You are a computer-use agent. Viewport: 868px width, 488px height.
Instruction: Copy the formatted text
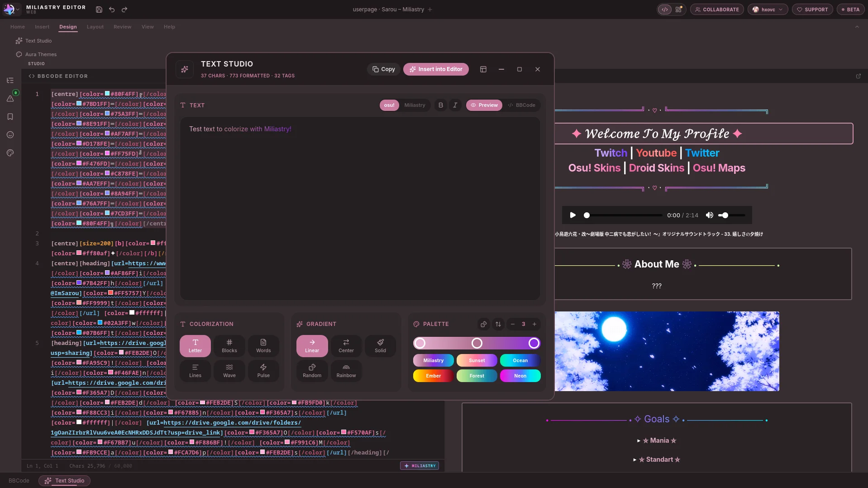tap(384, 69)
